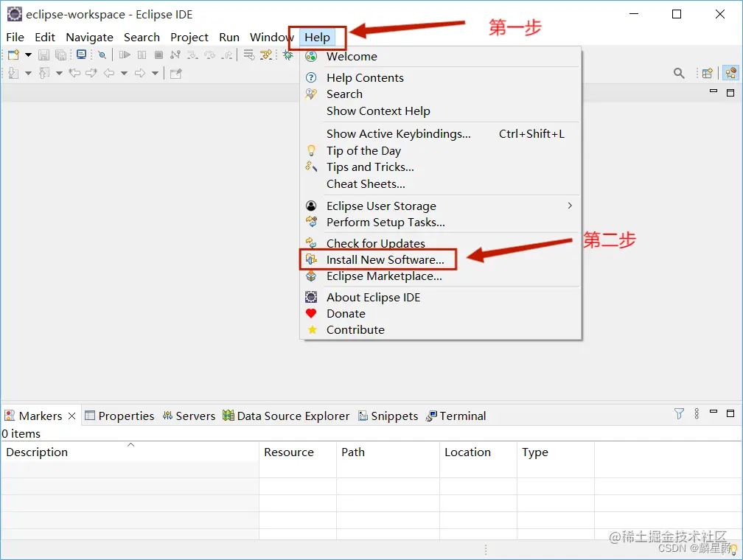Close the Markers tab
The height and width of the screenshot is (560, 743).
point(72,416)
